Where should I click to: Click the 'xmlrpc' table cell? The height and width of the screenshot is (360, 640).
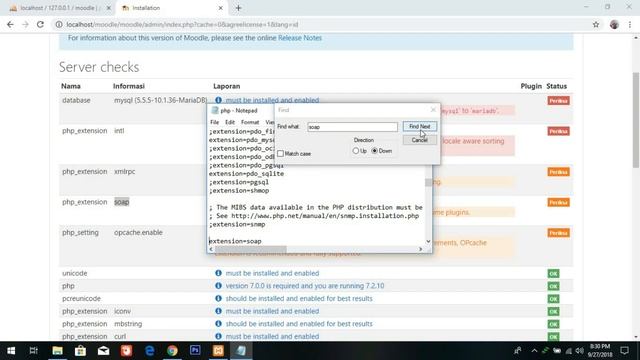click(124, 171)
